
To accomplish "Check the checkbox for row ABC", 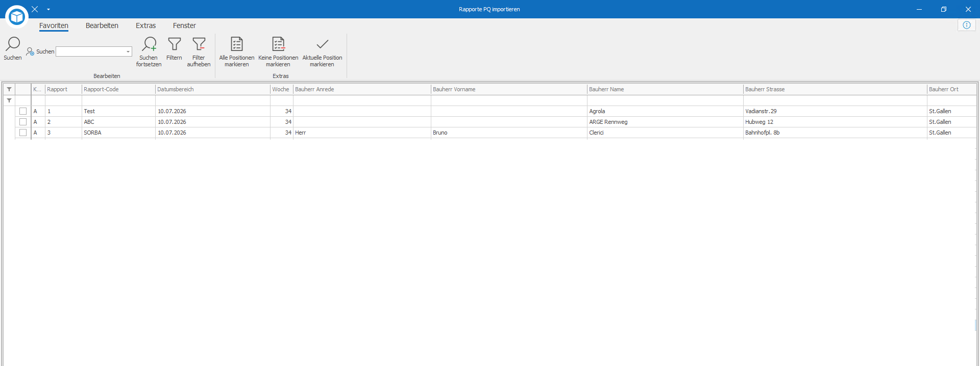I will coord(23,122).
